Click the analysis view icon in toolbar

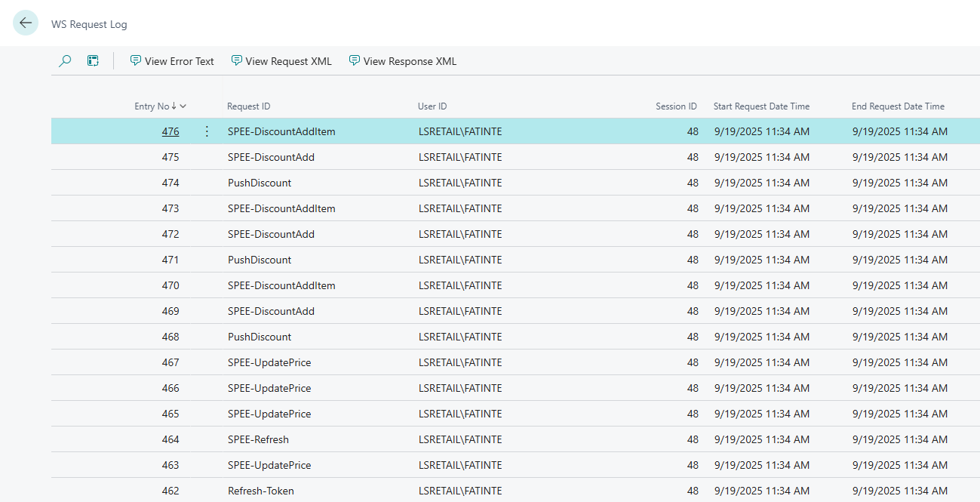[x=93, y=61]
